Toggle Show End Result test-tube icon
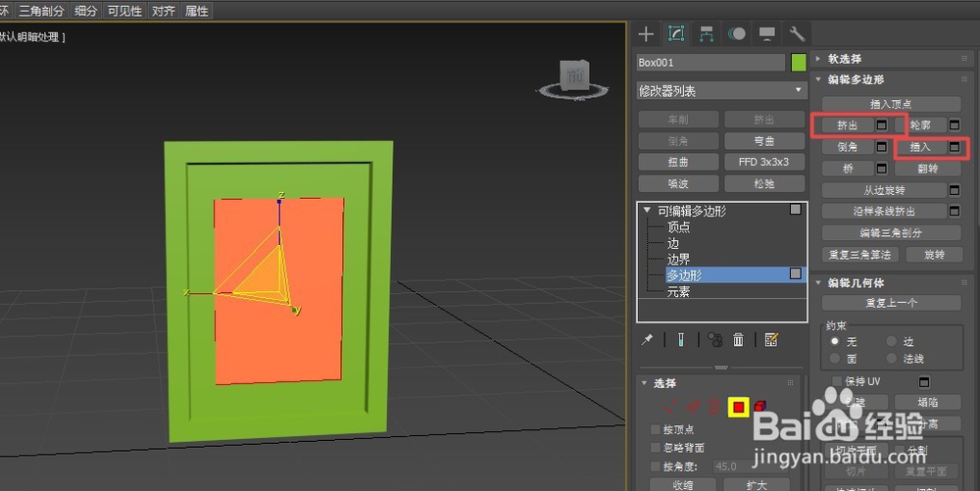 [681, 339]
